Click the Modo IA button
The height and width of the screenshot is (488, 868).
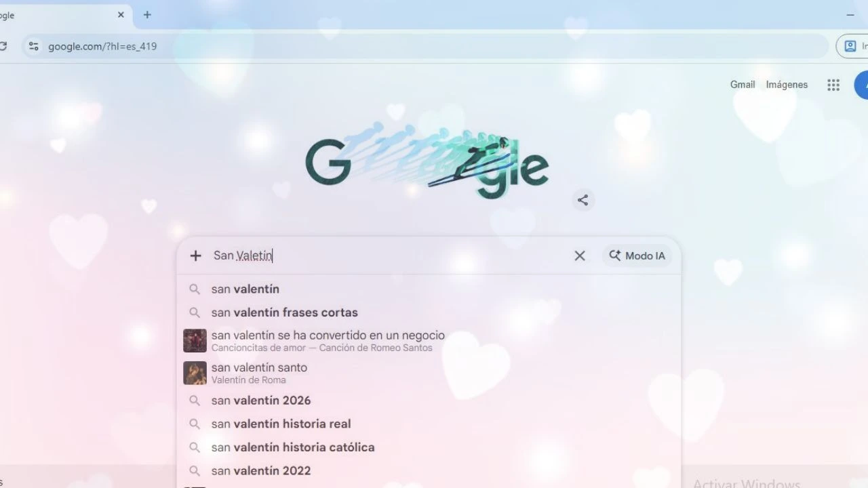[x=636, y=256]
